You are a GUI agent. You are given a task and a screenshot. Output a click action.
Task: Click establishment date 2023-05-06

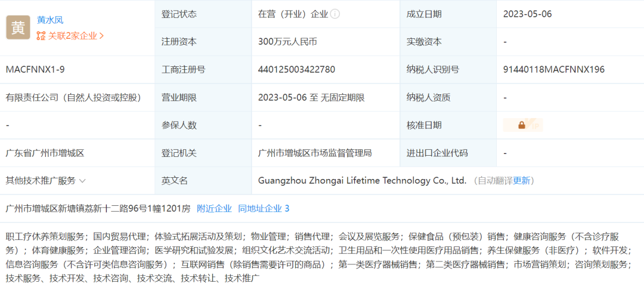click(x=527, y=14)
